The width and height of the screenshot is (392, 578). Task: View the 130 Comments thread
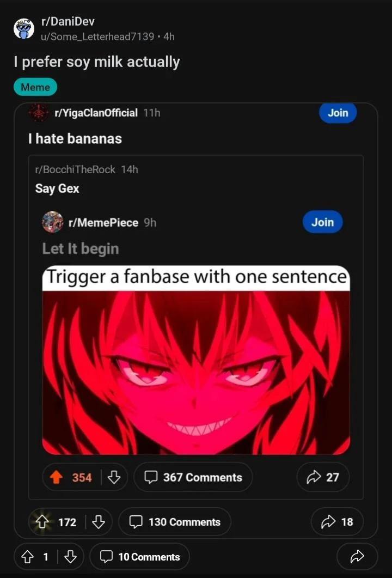175,522
